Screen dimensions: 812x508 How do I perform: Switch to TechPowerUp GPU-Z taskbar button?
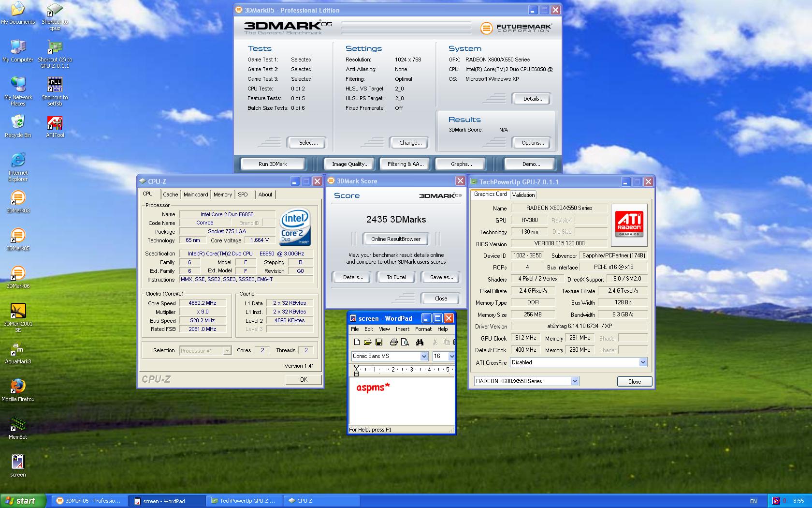(245, 501)
